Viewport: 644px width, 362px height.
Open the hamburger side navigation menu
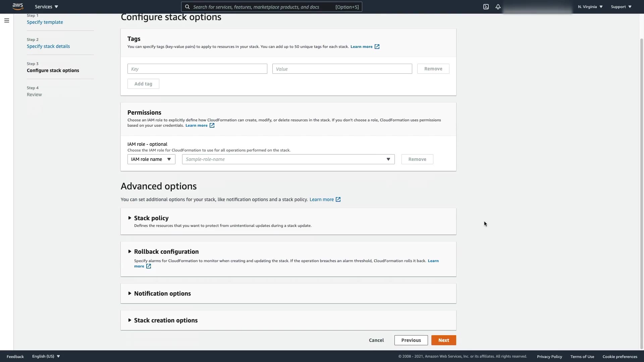click(6, 20)
